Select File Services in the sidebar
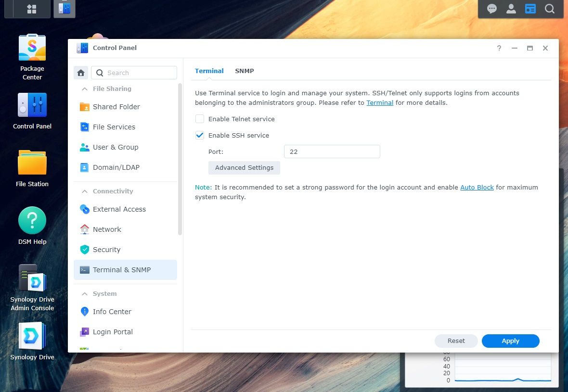This screenshot has height=392, width=568. pyautogui.click(x=114, y=127)
